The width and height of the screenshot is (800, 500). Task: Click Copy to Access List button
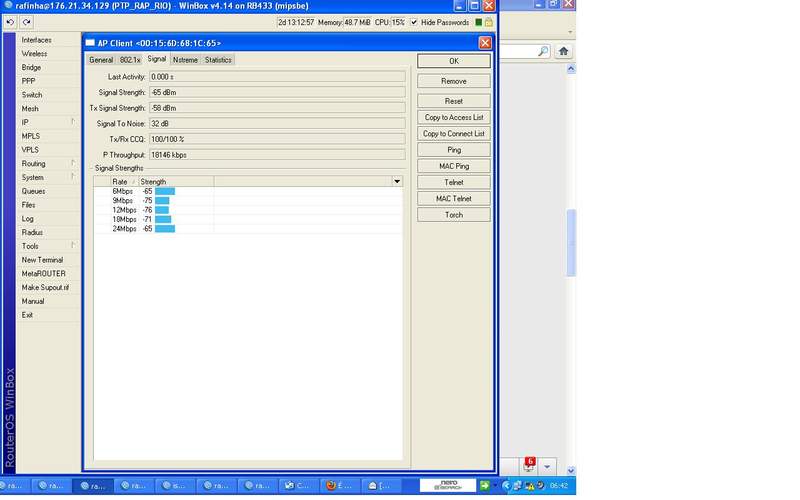point(454,117)
